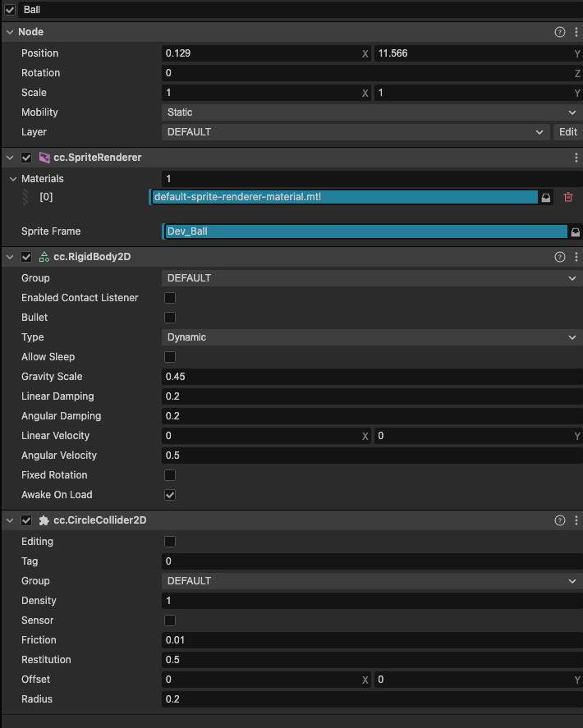583x728 pixels.
Task: Enable the collider Editing checkbox
Action: [x=170, y=542]
